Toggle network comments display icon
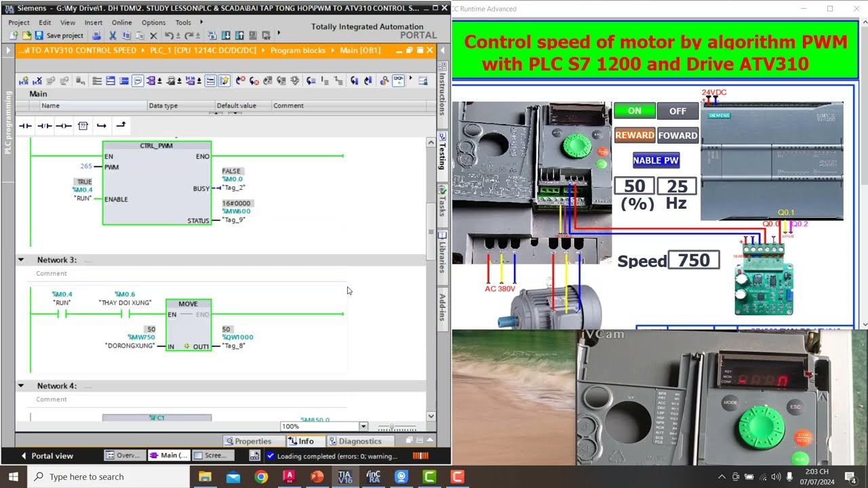This screenshot has height=488, width=868. coord(138,81)
